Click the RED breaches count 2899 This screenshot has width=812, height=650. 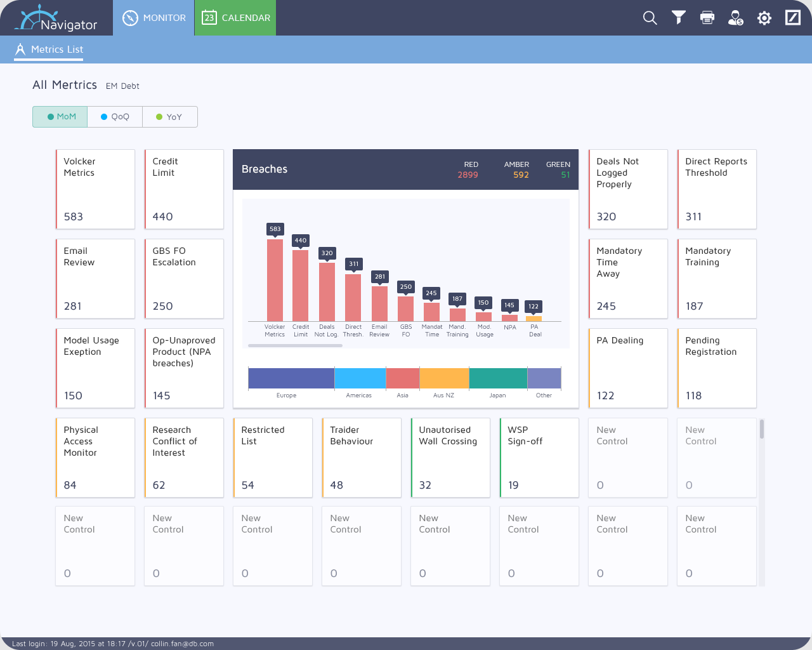click(x=468, y=175)
